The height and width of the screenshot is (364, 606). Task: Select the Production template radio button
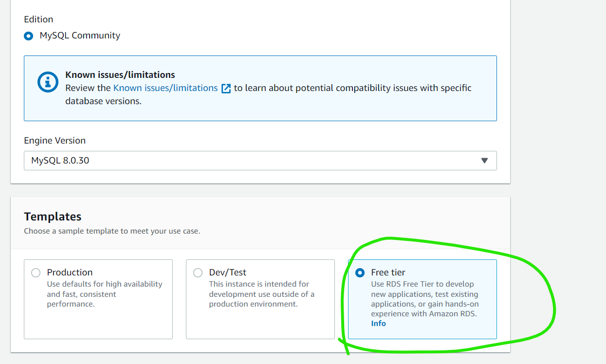click(x=36, y=273)
